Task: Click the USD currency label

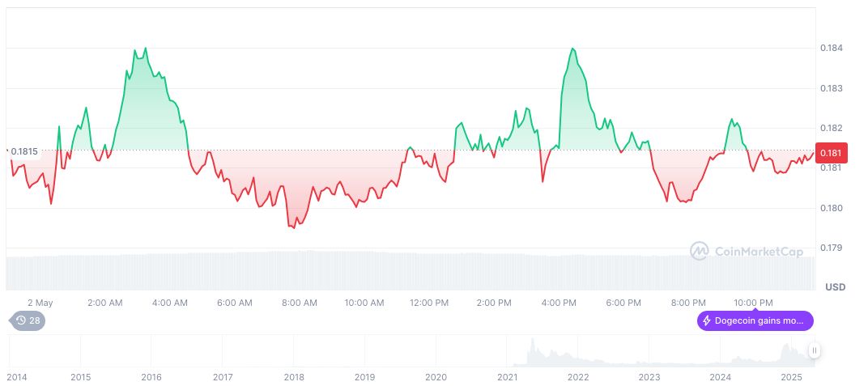Action: (835, 287)
